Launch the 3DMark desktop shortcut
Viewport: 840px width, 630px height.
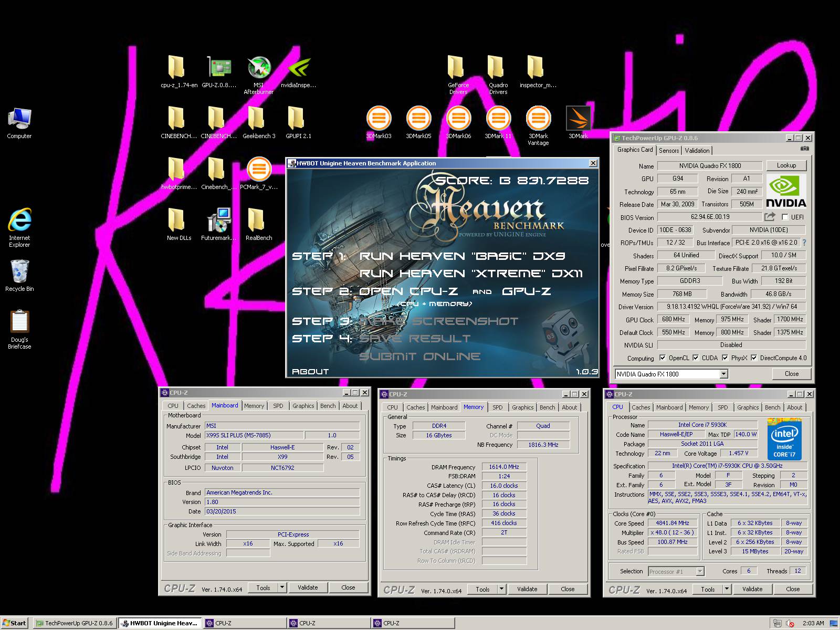coord(578,118)
